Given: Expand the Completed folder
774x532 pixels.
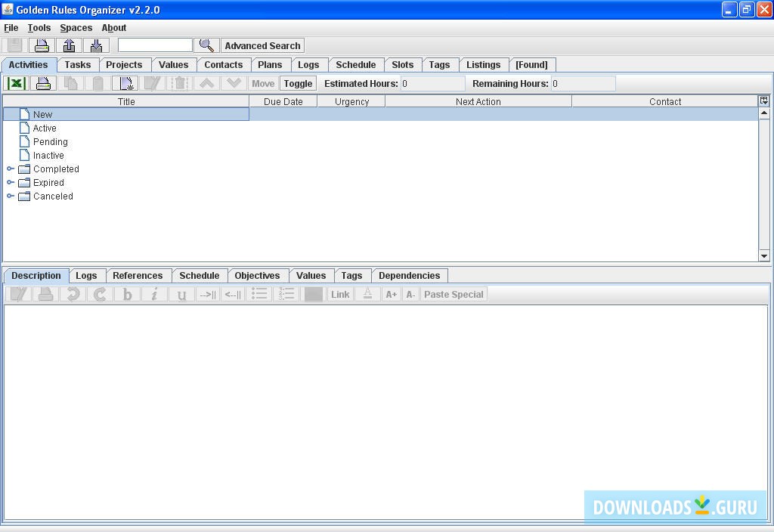Looking at the screenshot, I should pyautogui.click(x=11, y=169).
